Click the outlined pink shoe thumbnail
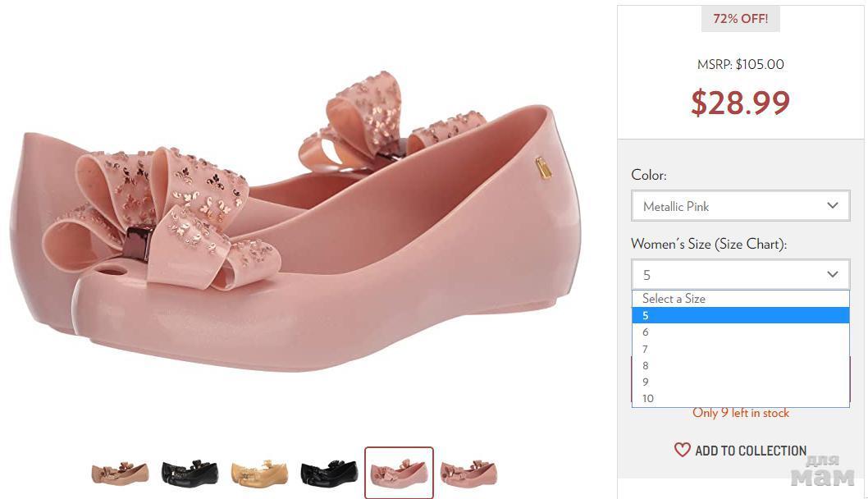The image size is (868, 499). (399, 473)
